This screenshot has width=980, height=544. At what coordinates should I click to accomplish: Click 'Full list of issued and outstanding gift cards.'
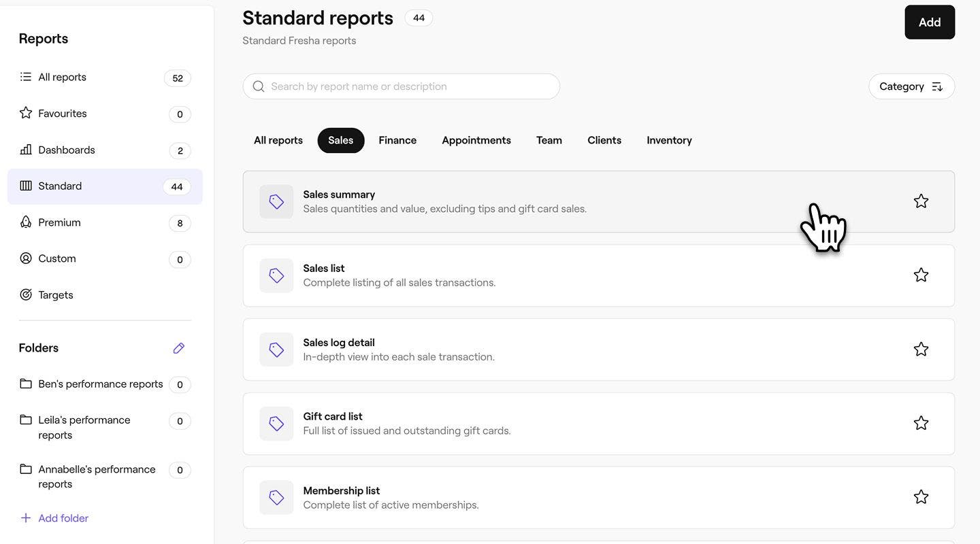point(407,430)
